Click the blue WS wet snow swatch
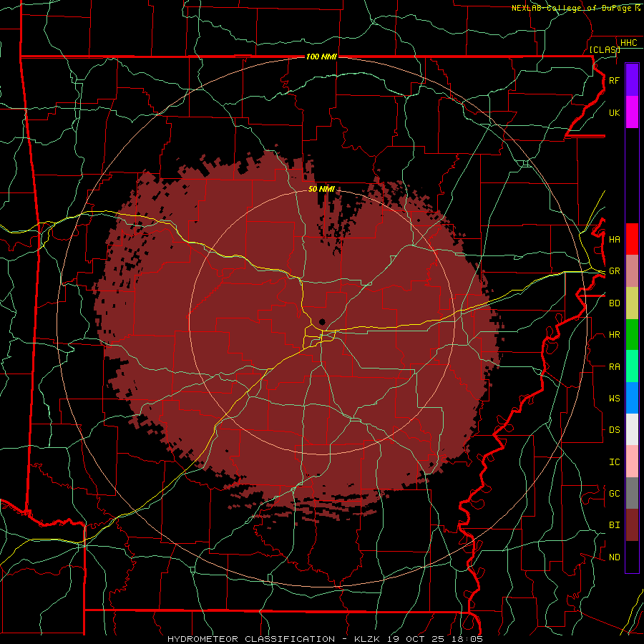The width and height of the screenshot is (644, 644). point(632,398)
